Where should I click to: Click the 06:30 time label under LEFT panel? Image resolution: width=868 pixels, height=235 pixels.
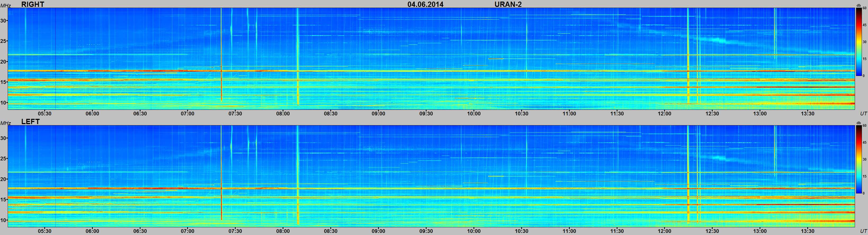tap(140, 231)
